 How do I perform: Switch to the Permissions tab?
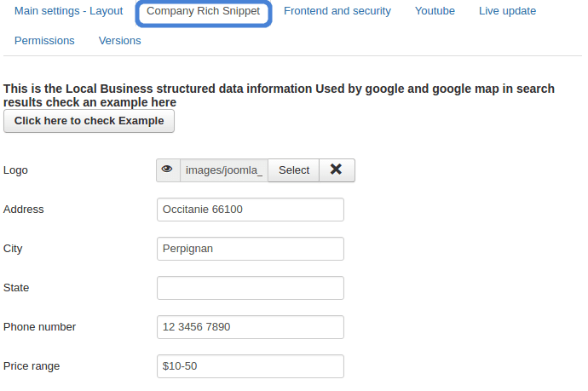tap(44, 40)
